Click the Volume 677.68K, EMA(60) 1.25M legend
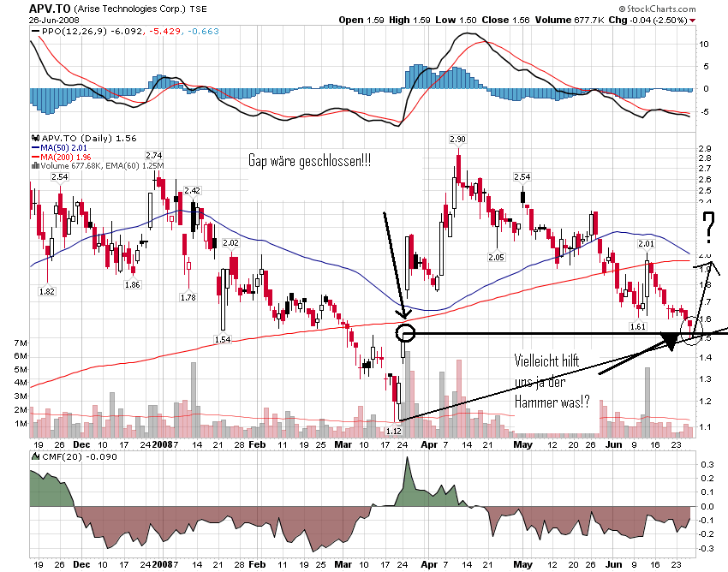This screenshot has width=728, height=572. (x=102, y=166)
